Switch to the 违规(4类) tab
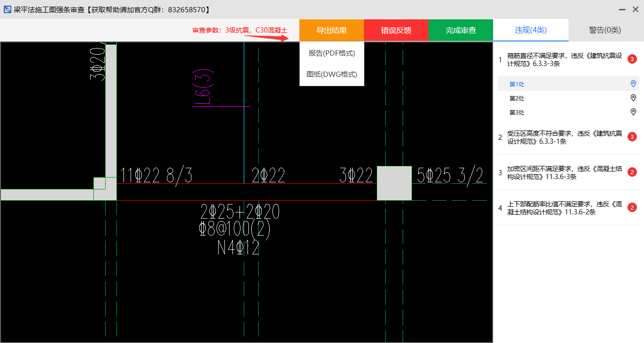The image size is (644, 343). pos(530,30)
